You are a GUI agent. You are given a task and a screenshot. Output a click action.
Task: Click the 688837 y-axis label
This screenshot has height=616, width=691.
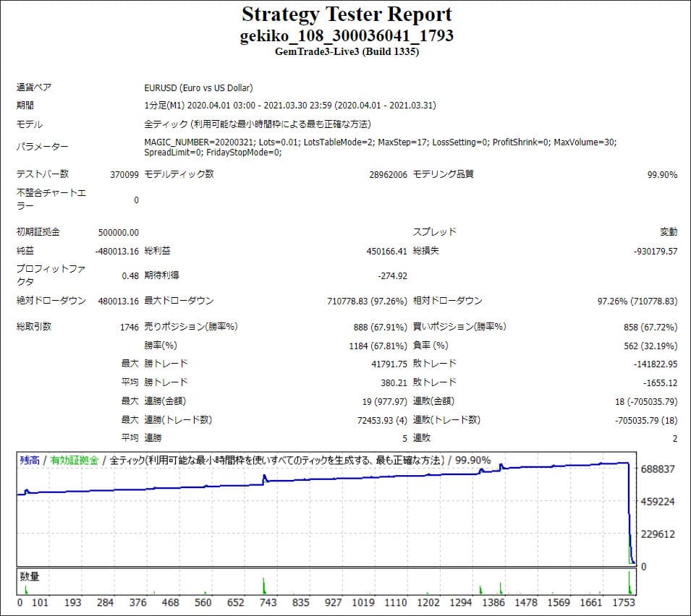657,469
